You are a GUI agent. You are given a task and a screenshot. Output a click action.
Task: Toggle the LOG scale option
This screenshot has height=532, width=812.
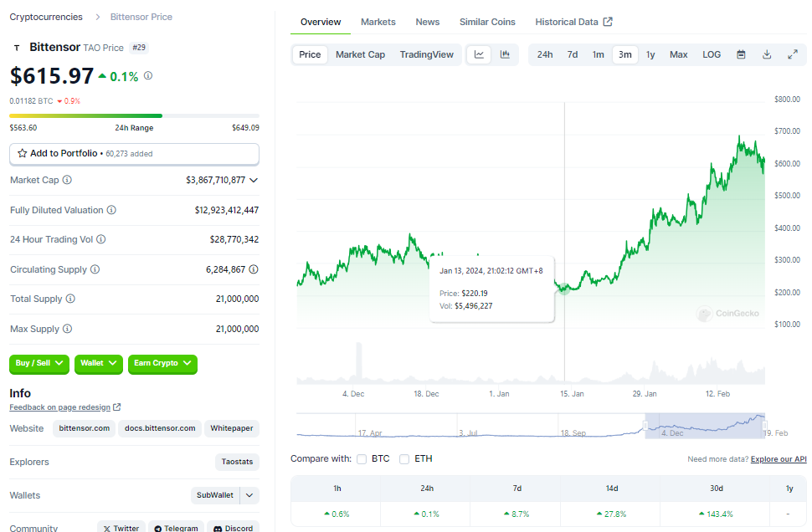click(x=712, y=54)
